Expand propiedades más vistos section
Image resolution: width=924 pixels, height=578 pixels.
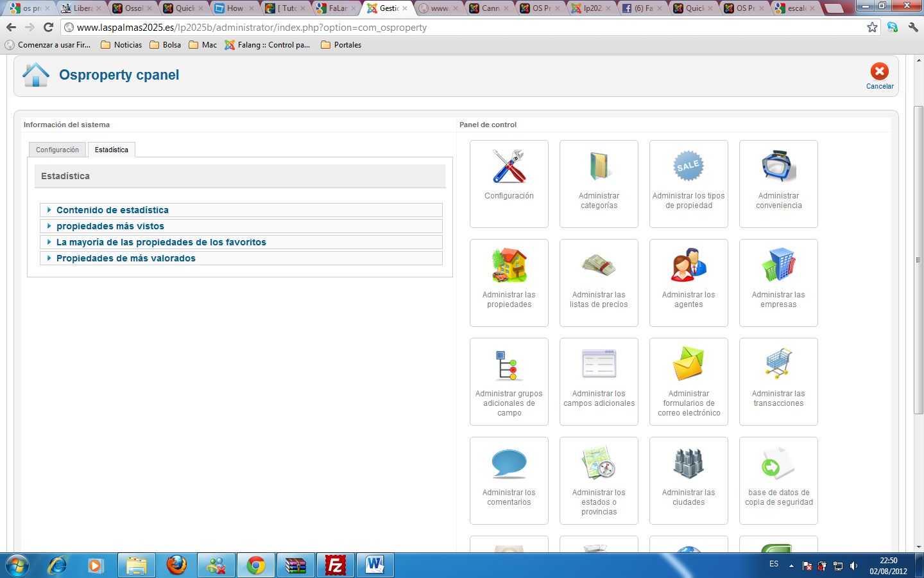110,226
